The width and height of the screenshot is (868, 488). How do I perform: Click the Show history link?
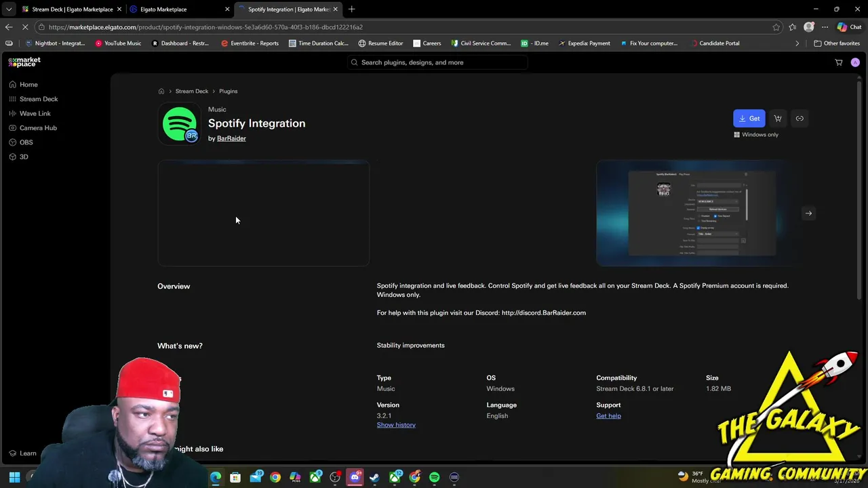point(396,425)
